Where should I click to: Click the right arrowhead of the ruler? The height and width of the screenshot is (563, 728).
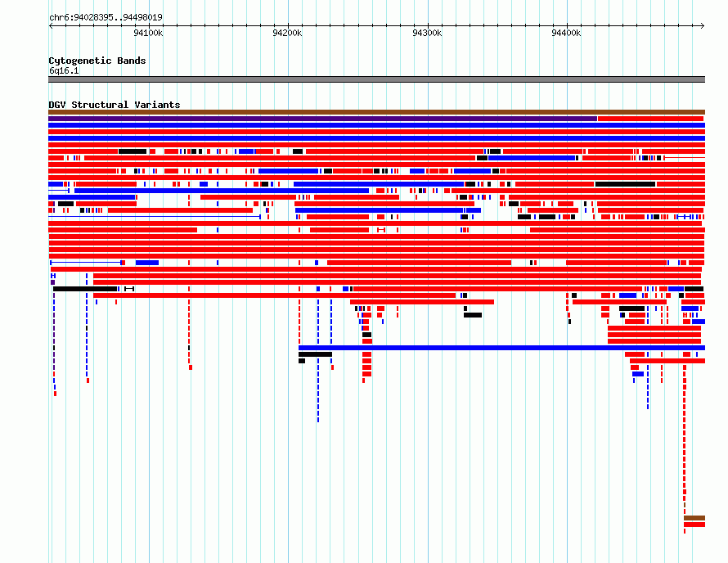(703, 25)
